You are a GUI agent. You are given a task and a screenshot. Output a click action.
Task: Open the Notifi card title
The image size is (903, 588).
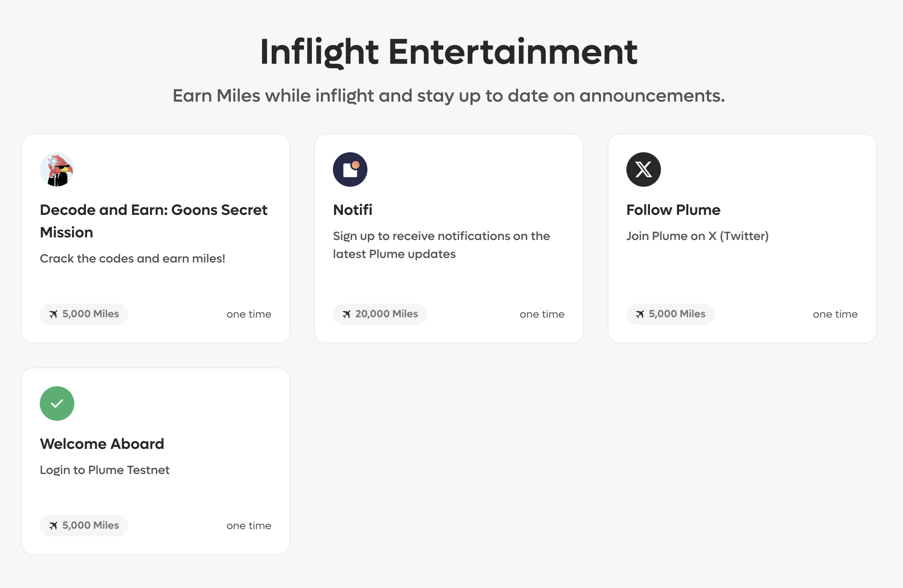coord(352,210)
